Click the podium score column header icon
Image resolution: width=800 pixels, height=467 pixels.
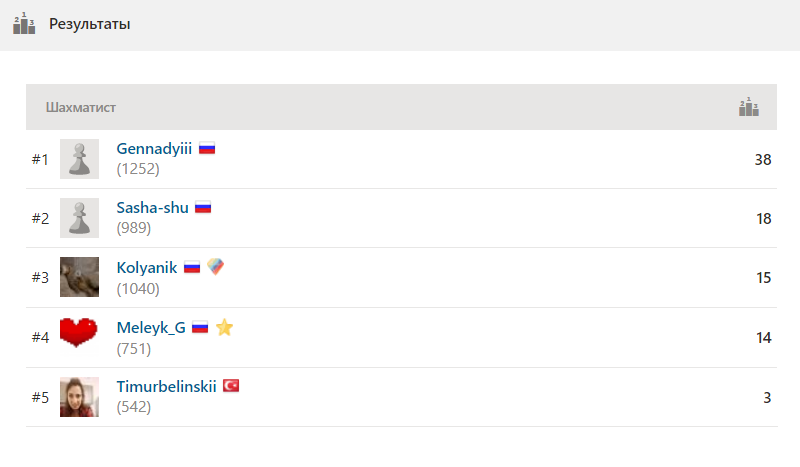(x=748, y=107)
